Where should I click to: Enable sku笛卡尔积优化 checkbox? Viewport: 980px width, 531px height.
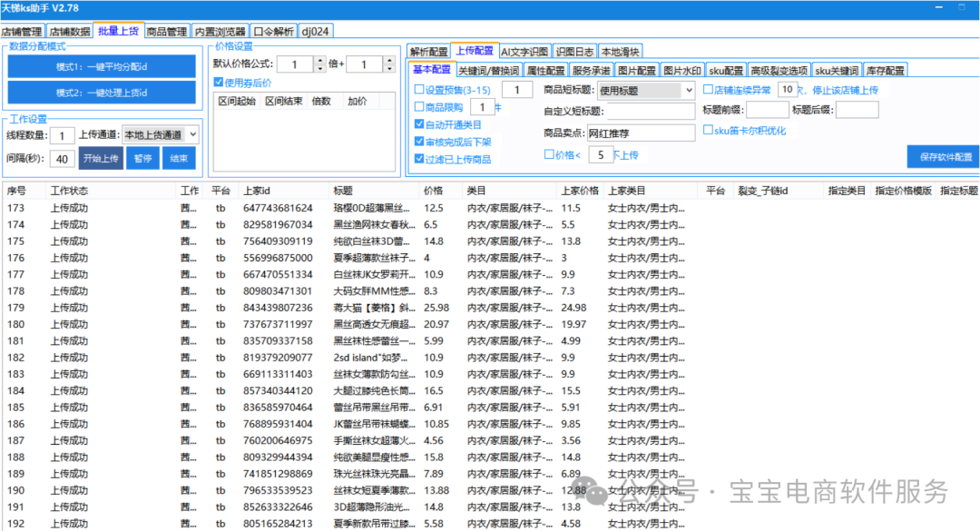tap(708, 130)
